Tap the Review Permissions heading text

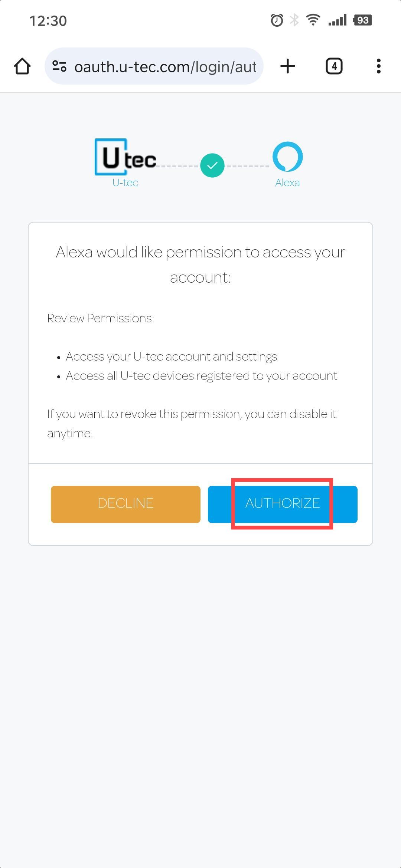(x=101, y=318)
